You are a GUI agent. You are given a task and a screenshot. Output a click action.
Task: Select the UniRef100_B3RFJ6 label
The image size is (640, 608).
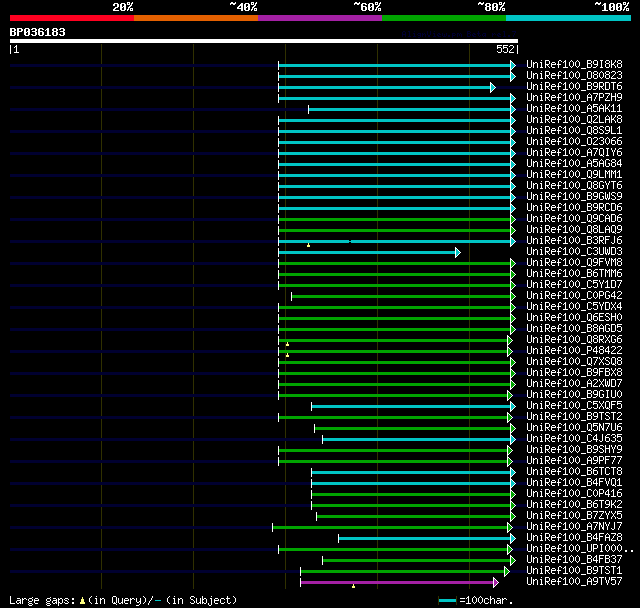(574, 241)
